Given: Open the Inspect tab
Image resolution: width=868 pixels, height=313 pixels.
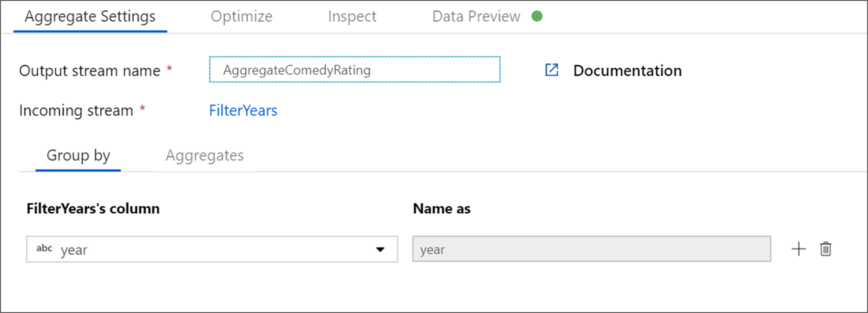Looking at the screenshot, I should (x=352, y=16).
